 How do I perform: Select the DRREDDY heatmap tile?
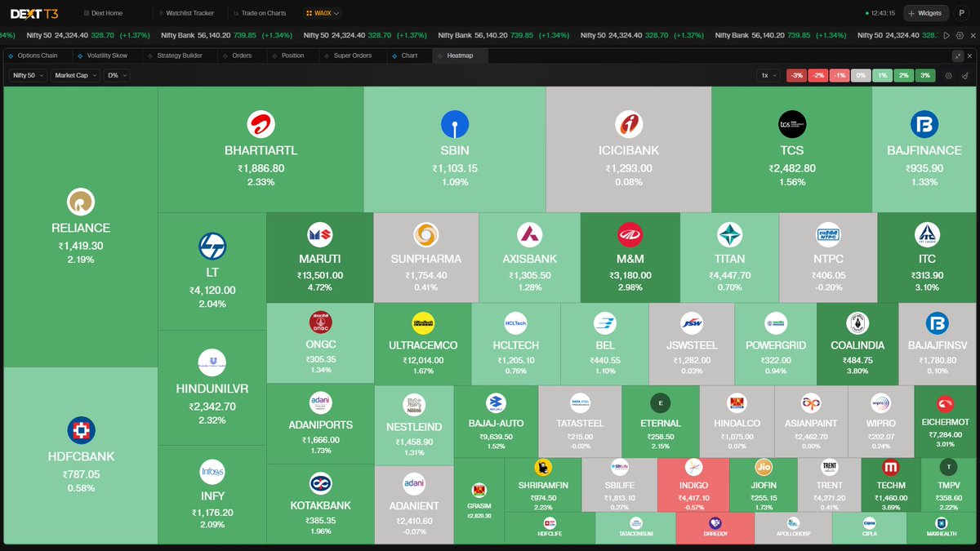pos(715,528)
